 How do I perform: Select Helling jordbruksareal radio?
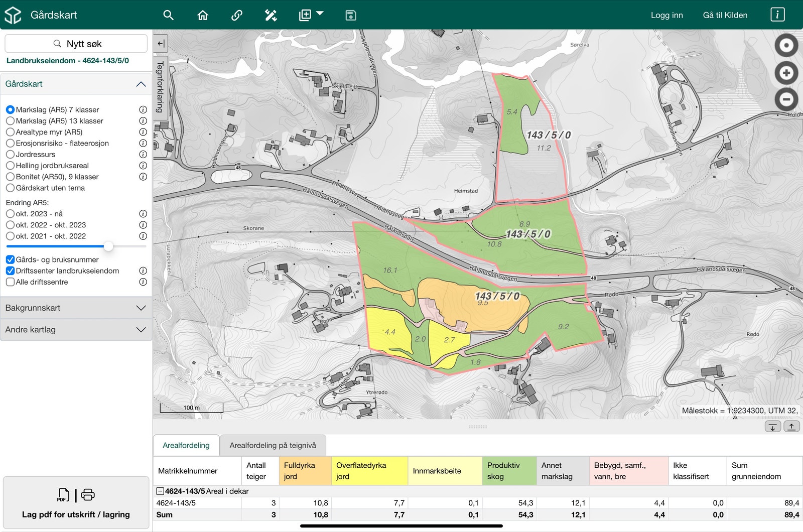click(10, 166)
